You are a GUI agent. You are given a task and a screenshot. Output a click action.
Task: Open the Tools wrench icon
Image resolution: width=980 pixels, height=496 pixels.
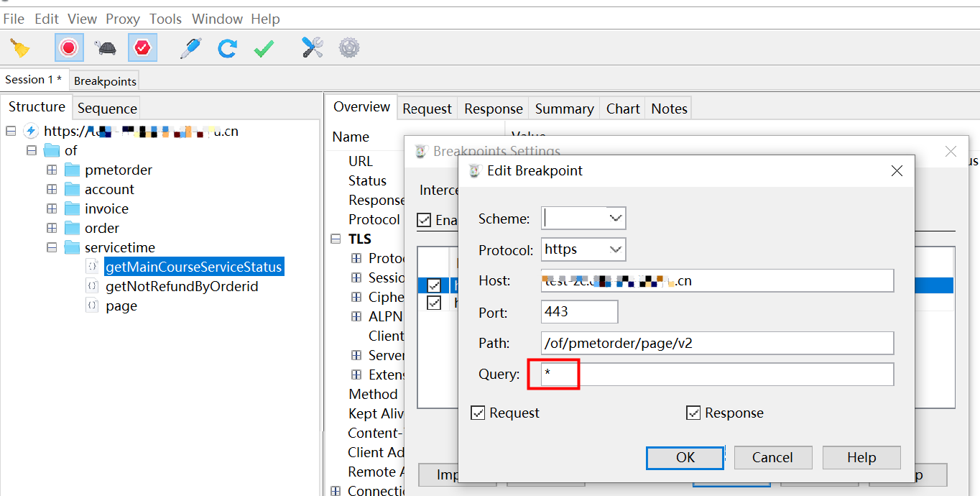pos(312,48)
